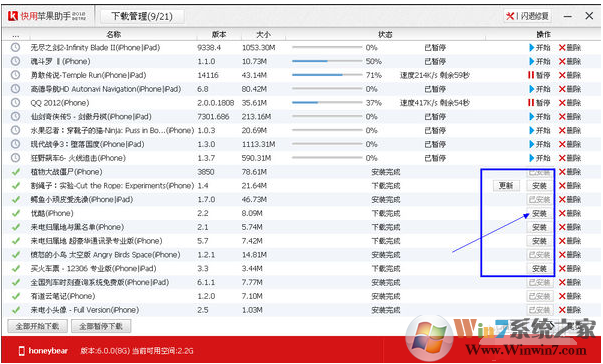Click the 快用苹果助手 logo icon

tap(13, 17)
